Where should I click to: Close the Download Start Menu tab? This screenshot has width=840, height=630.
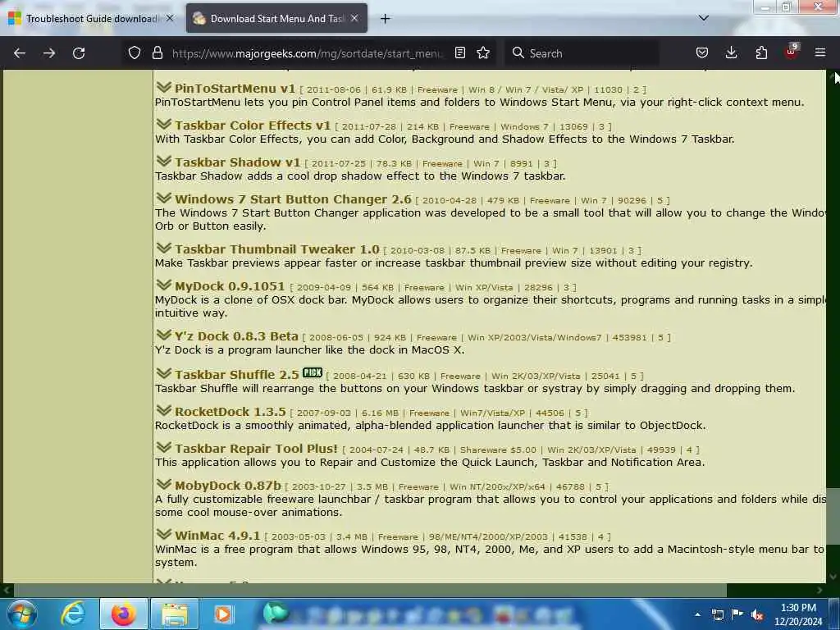pos(354,18)
